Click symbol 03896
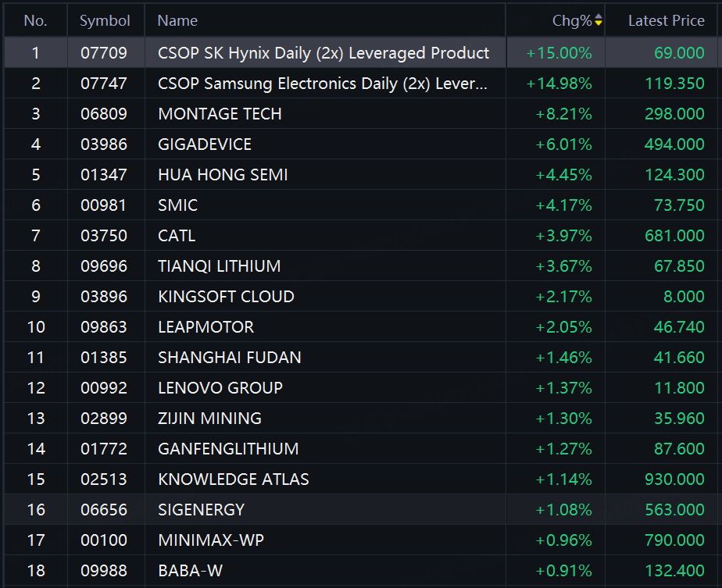Screen dimensions: 722x588 coord(104,296)
